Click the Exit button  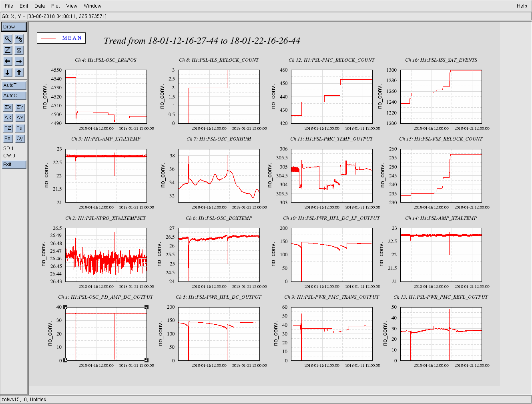[14, 165]
